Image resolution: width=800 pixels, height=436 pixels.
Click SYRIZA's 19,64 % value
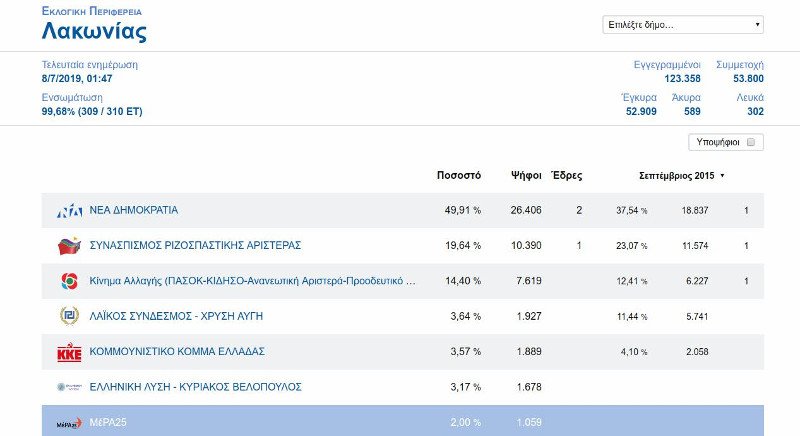click(x=463, y=245)
